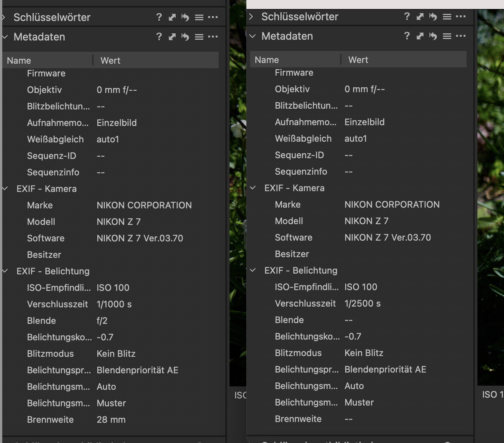Collapse EXIF - Belichtung group in right panel
The width and height of the screenshot is (504, 443).
[x=253, y=270]
